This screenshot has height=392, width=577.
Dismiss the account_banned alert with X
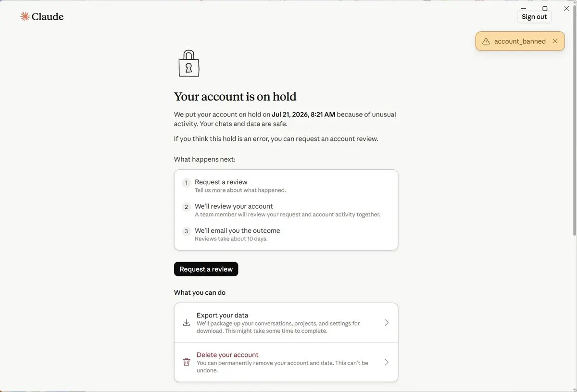click(x=555, y=41)
